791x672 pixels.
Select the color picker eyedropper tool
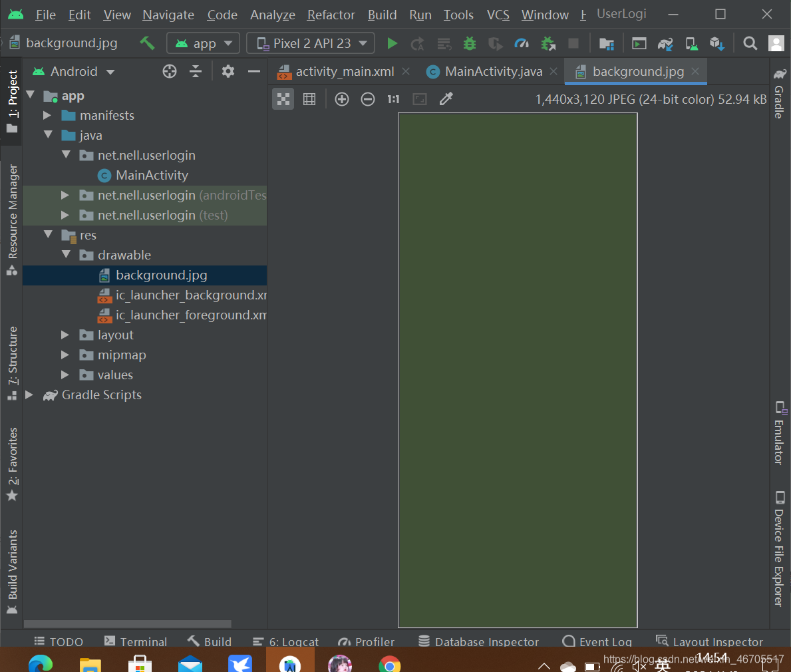(x=446, y=99)
